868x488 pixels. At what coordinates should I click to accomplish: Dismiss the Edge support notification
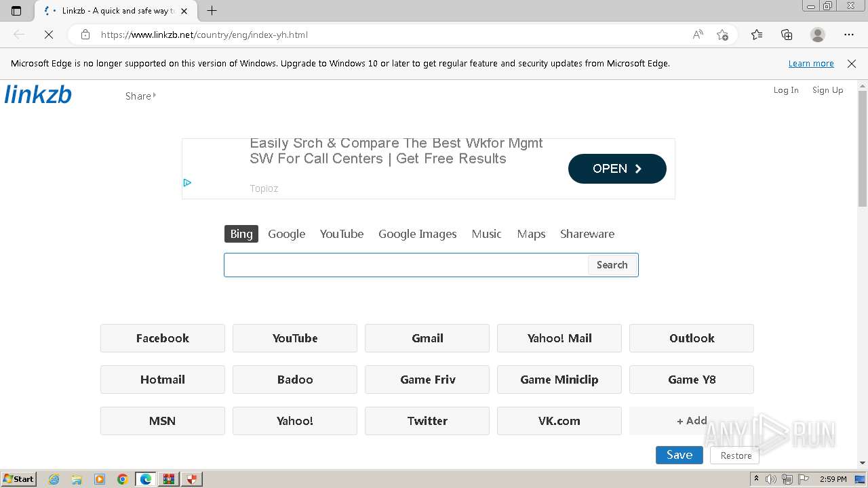[852, 64]
